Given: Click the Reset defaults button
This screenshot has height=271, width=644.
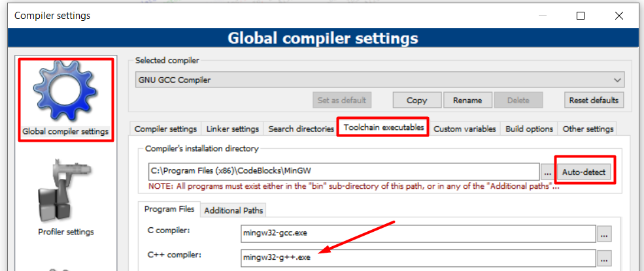Looking at the screenshot, I should pos(594,100).
